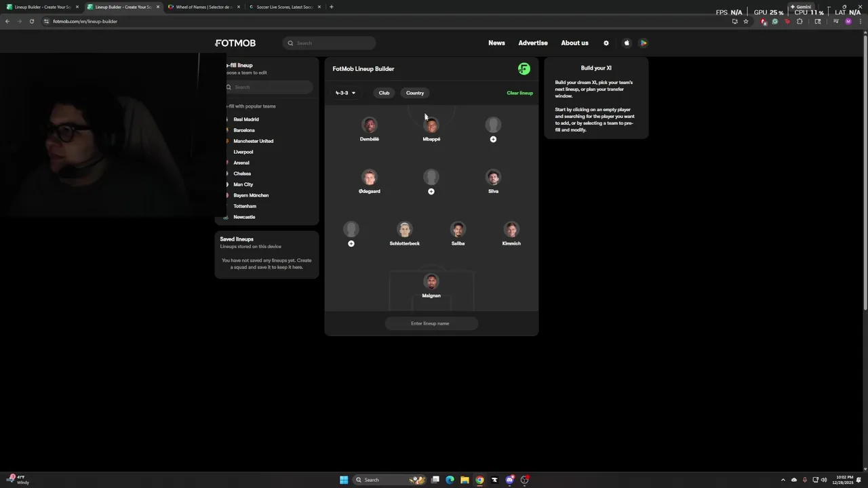Image resolution: width=868 pixels, height=488 pixels.
Task: Select Silva's player avatar
Action: pyautogui.click(x=493, y=177)
